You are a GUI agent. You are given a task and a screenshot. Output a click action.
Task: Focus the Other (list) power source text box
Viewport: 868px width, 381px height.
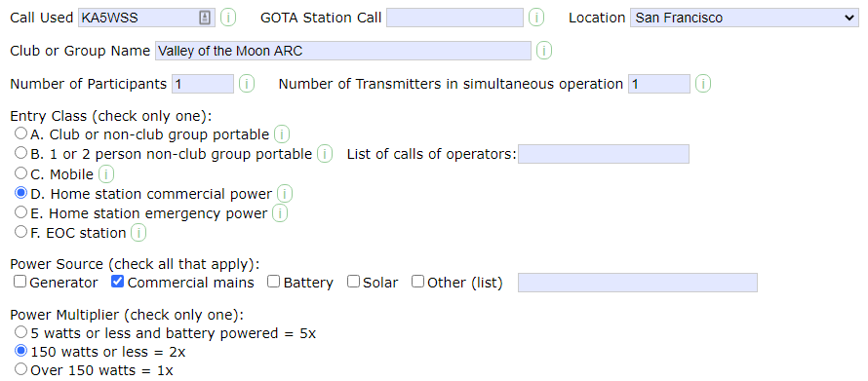point(637,282)
